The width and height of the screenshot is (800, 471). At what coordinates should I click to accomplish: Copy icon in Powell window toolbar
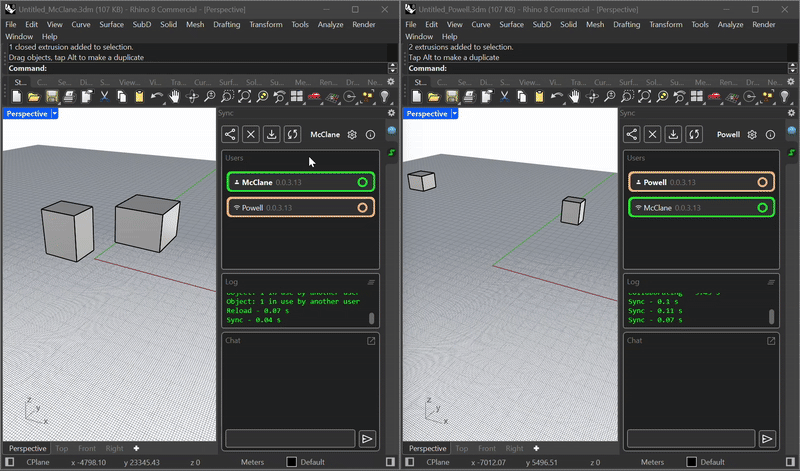[x=521, y=96]
